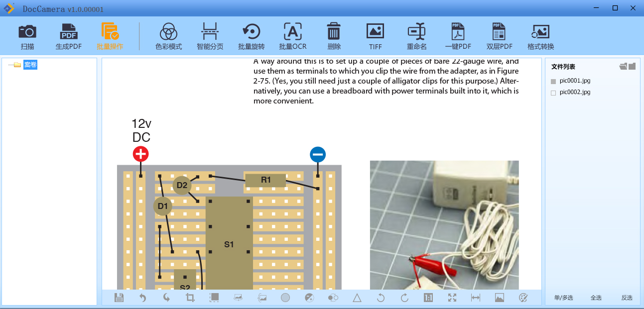Click the 扫描 scan camera button

click(27, 36)
